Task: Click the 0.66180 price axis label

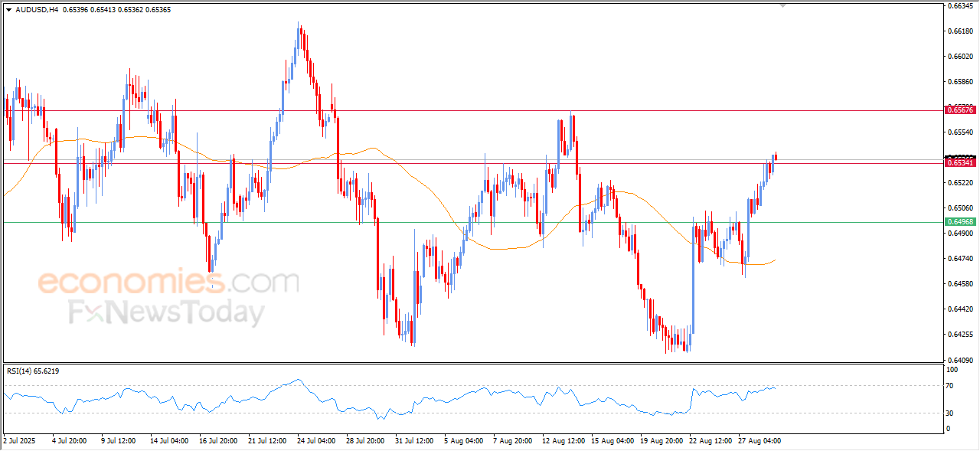Action: coord(961,31)
